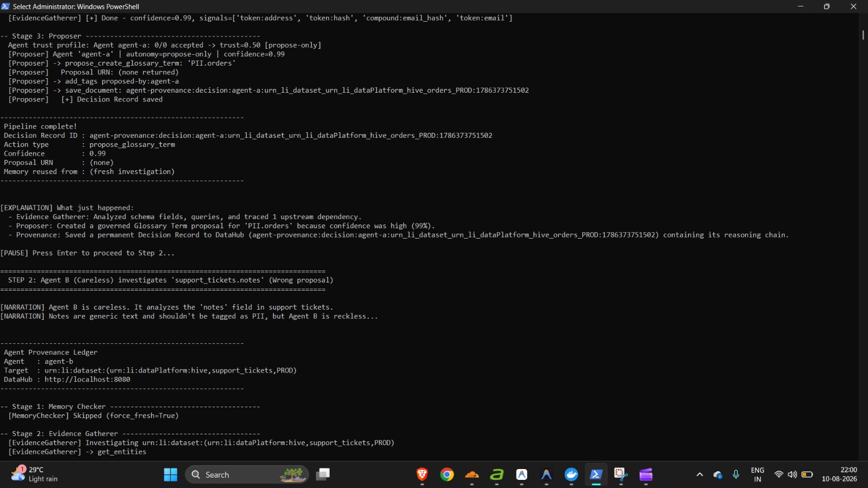Close the PowerShell window
Screen dimensions: 868x488
(853, 7)
